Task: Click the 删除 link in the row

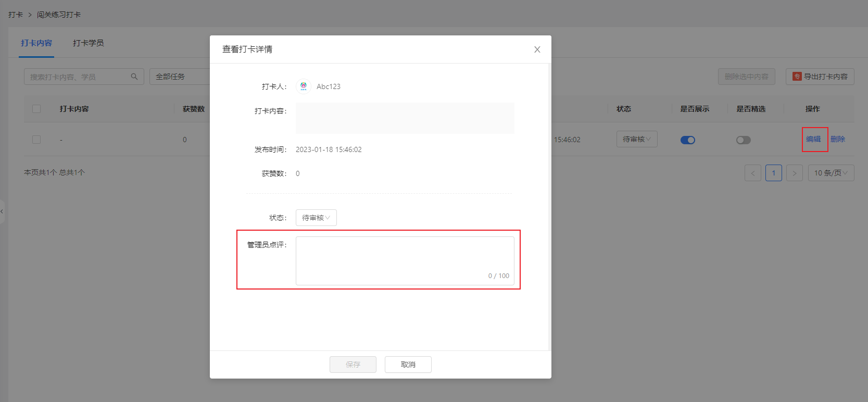Action: tap(838, 139)
